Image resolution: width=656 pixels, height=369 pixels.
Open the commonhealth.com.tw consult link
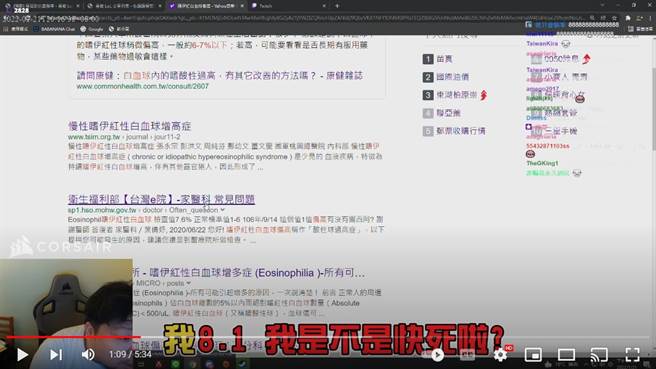tap(142, 86)
